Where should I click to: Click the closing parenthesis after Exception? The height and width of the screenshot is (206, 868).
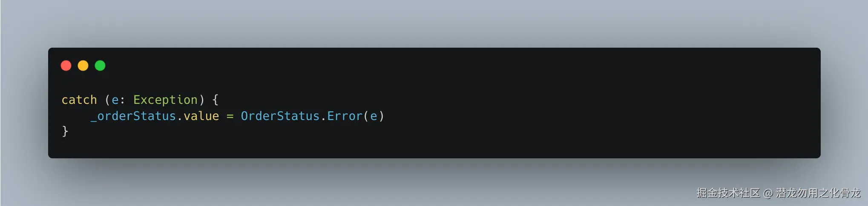(x=201, y=100)
